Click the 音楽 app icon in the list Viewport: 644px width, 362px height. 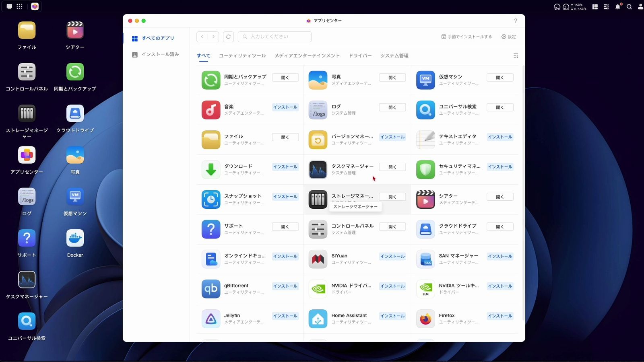[x=211, y=110]
